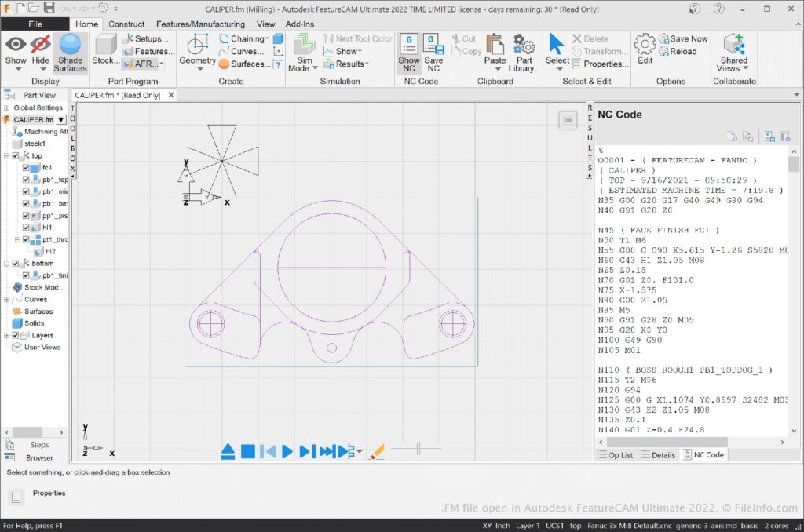Expand the Curves tree node
Viewport: 804px width, 532px height.
coord(7,299)
